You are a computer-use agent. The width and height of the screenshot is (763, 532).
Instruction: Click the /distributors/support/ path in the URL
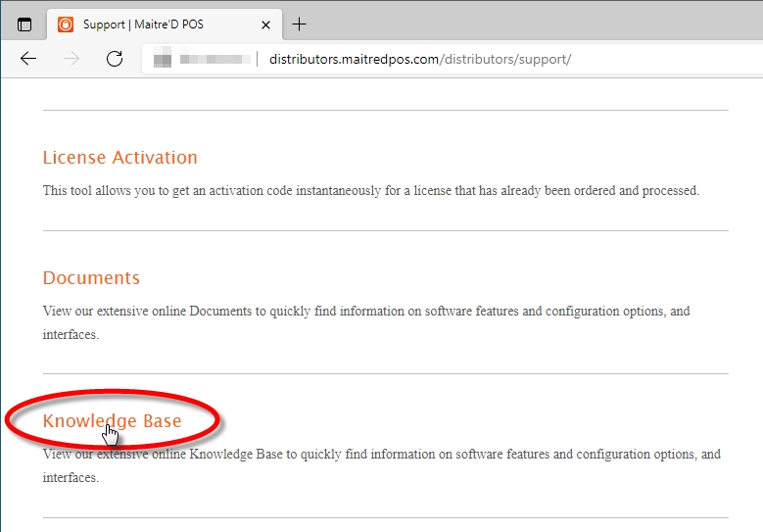(505, 59)
